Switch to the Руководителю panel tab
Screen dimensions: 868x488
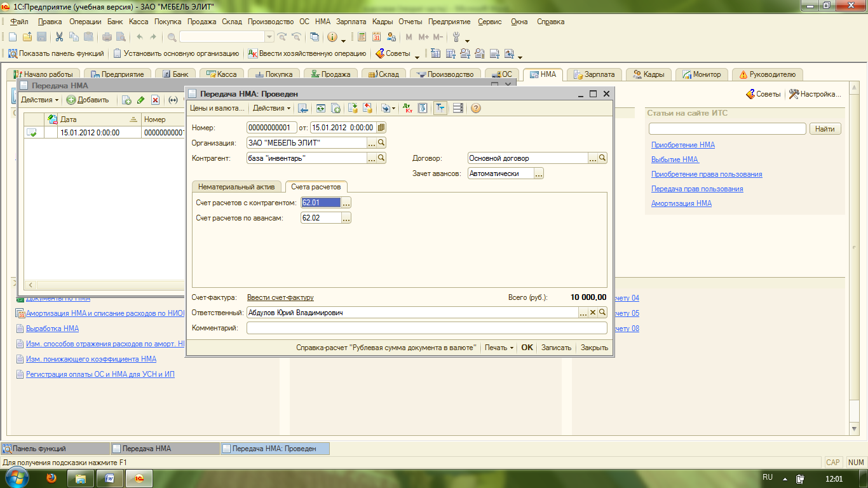[768, 74]
